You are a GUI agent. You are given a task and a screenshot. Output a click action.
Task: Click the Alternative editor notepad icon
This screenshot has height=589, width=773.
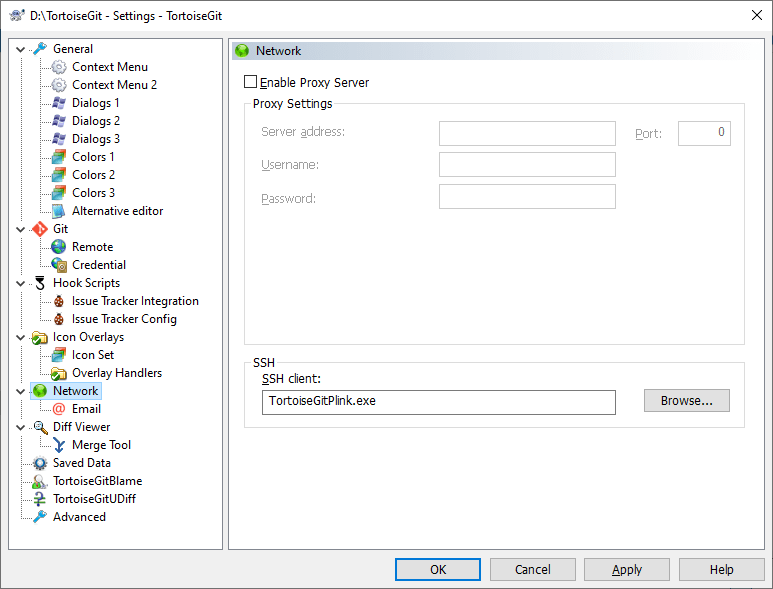click(59, 211)
